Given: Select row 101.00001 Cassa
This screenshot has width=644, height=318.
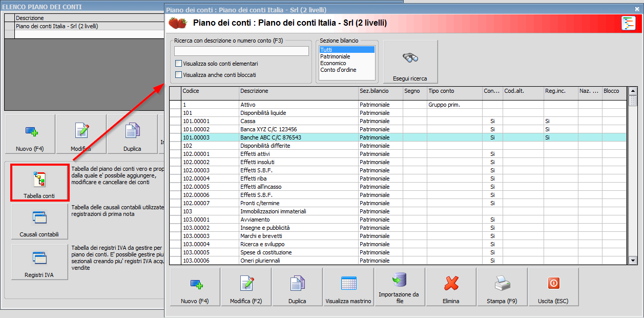Looking at the screenshot, I should tap(399, 121).
